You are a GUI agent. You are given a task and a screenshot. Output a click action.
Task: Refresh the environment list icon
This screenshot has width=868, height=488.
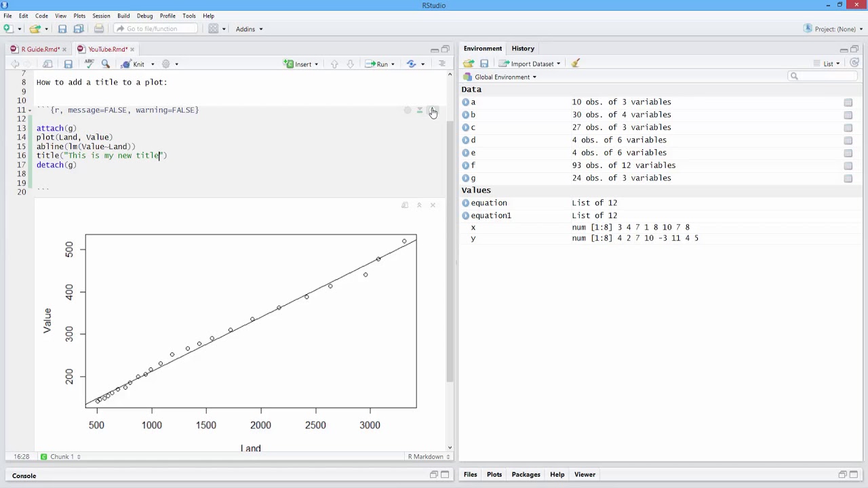point(854,63)
